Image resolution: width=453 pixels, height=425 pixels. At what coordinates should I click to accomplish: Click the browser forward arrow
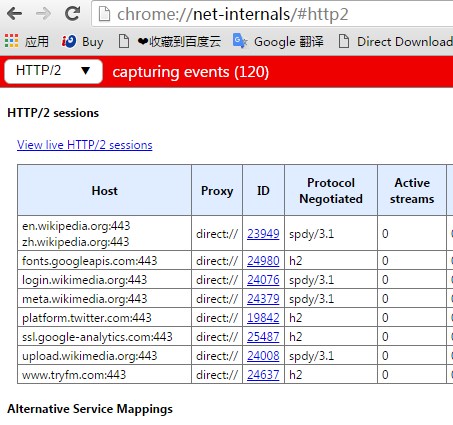(x=43, y=14)
